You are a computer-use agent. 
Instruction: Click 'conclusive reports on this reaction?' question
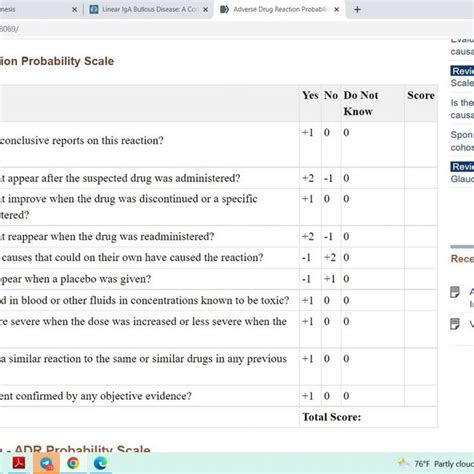82,140
